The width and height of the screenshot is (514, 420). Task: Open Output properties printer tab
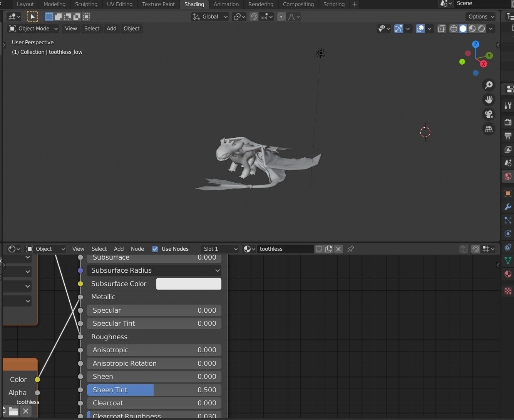[508, 136]
